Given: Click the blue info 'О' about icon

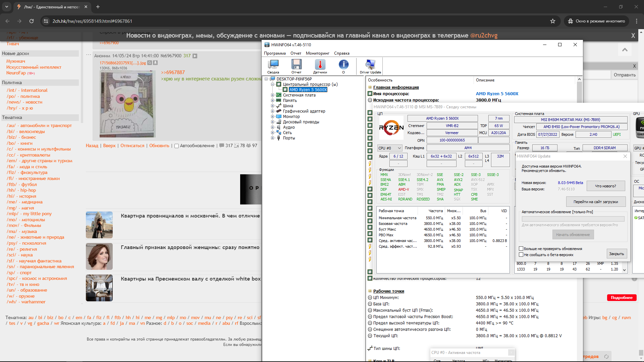Looking at the screenshot, I should pos(343,66).
